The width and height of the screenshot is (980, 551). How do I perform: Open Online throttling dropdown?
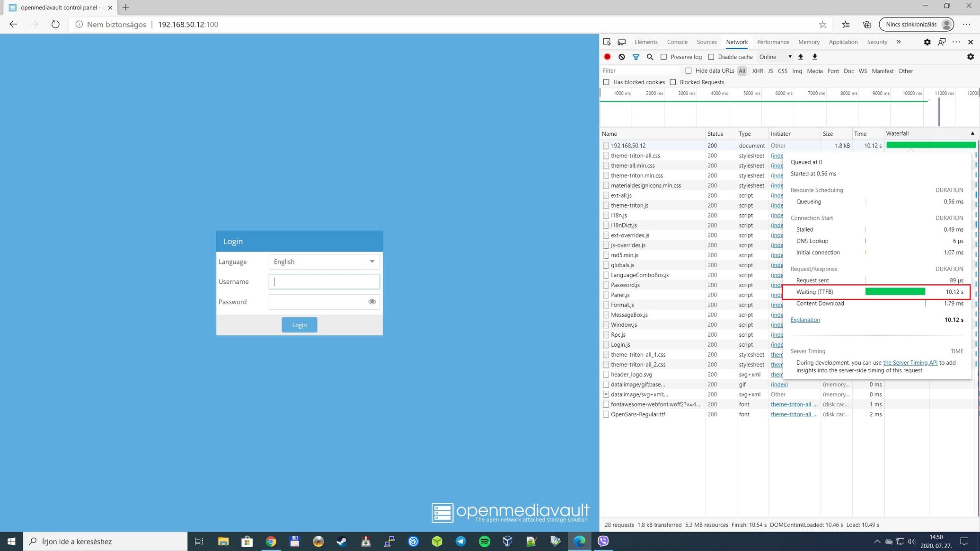(775, 57)
